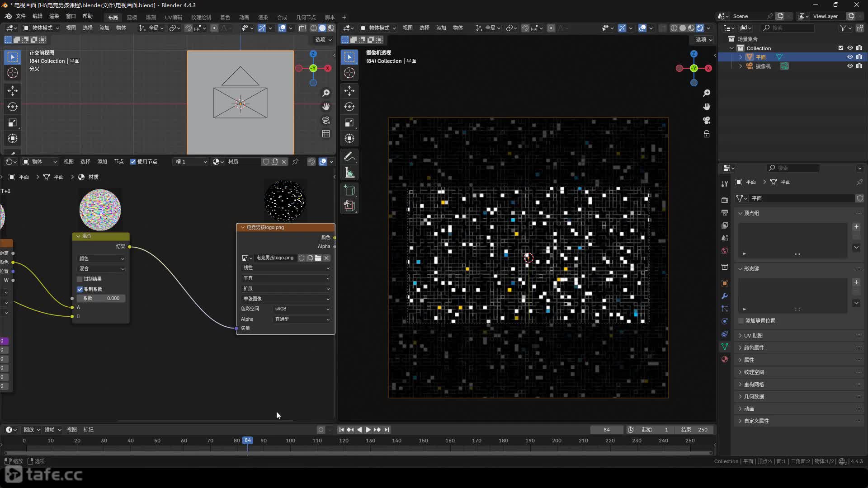Image resolution: width=868 pixels, height=488 pixels.
Task: Toggle camera view icon in right viewport
Action: coord(707,120)
